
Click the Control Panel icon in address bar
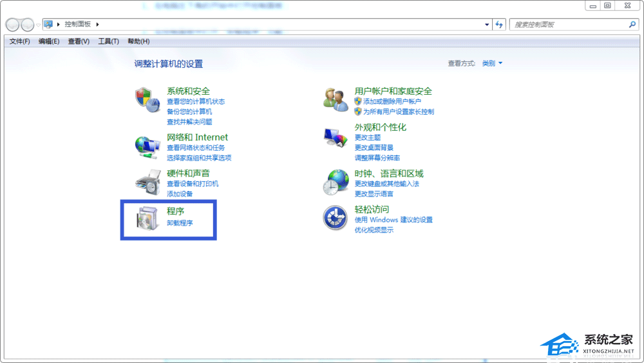(x=48, y=25)
